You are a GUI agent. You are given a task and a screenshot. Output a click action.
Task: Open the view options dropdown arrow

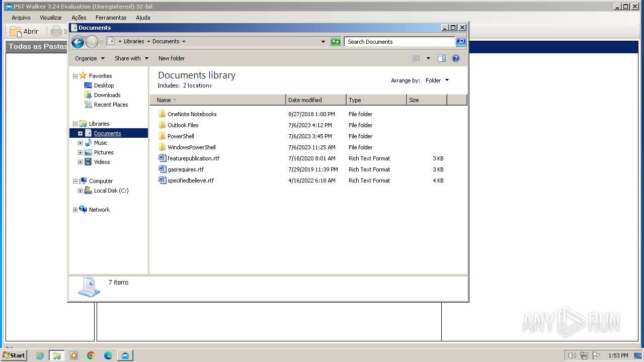coord(428,58)
